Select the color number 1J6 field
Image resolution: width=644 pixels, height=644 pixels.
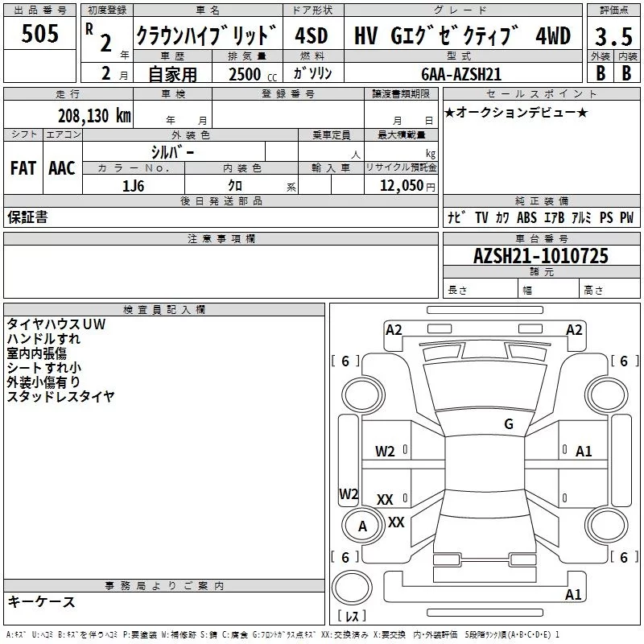tap(133, 185)
